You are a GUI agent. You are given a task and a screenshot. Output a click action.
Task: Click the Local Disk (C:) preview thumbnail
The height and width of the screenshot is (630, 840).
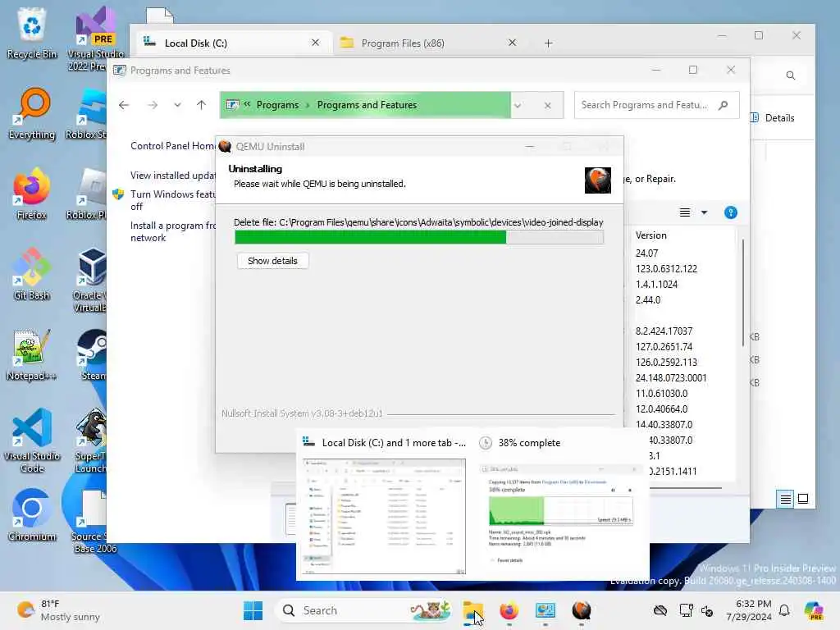[384, 517]
